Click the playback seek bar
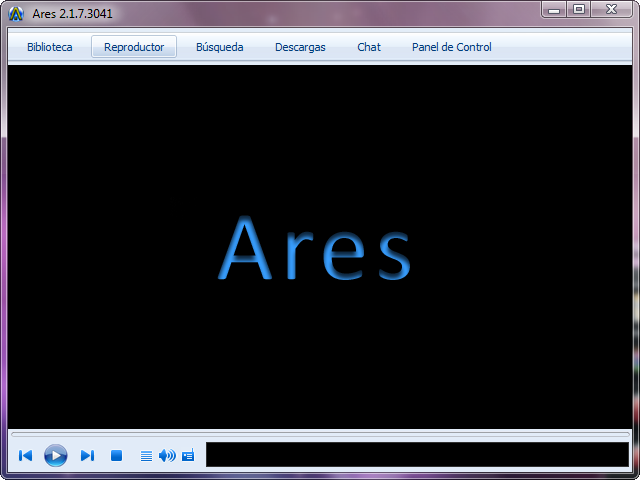Screen dimensions: 640x480 [x=320, y=434]
